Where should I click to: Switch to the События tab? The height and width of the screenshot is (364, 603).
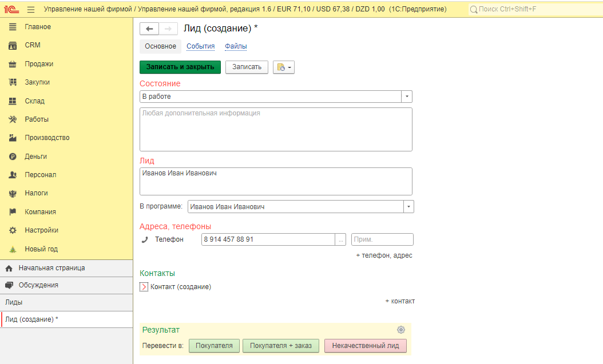pyautogui.click(x=201, y=46)
